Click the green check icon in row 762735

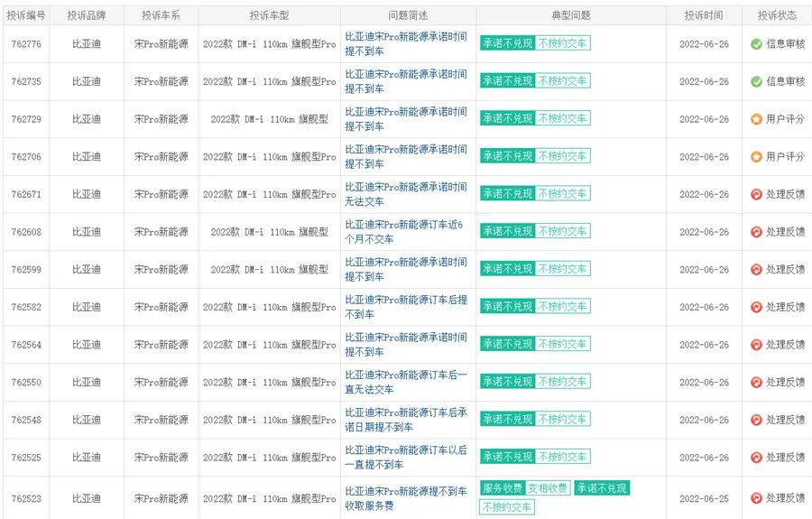coord(756,81)
